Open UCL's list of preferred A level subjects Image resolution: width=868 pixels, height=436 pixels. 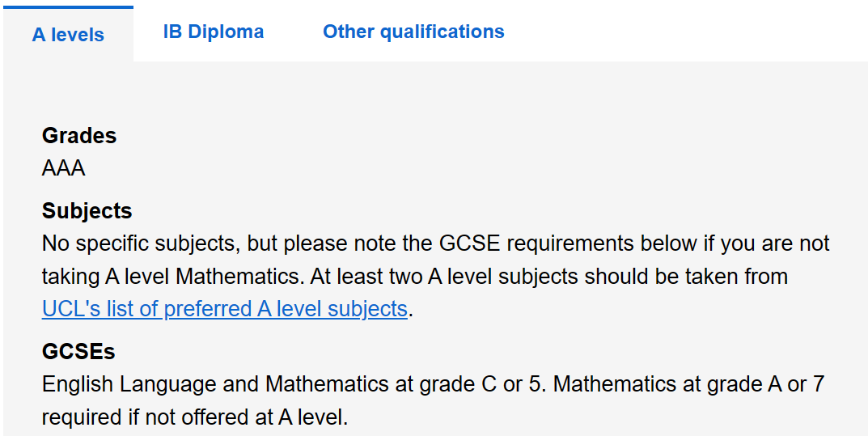(224, 309)
